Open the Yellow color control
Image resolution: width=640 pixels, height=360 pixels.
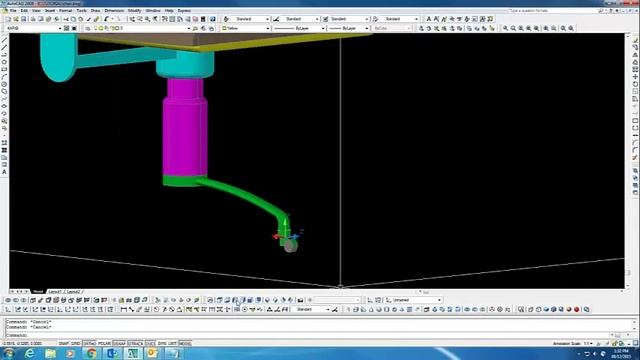tap(246, 28)
